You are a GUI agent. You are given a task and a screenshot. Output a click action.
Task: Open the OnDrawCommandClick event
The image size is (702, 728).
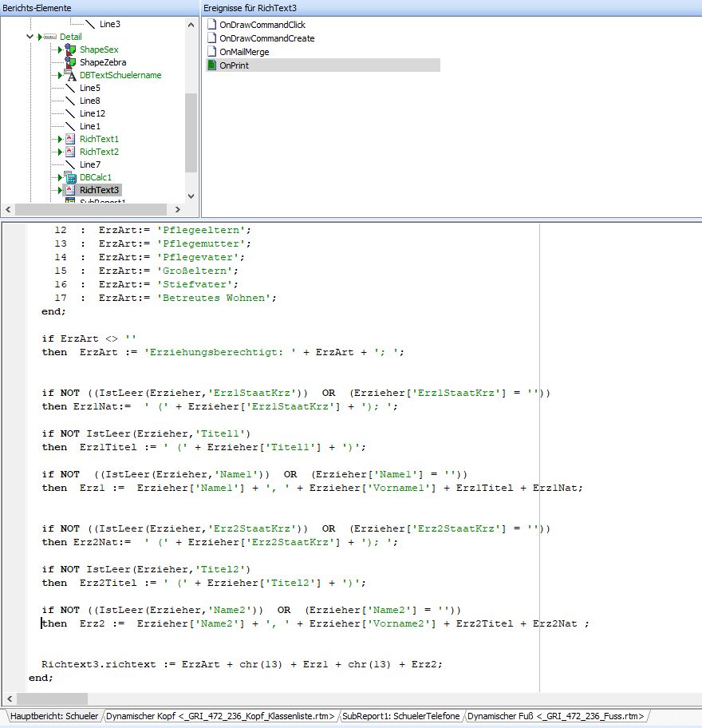(262, 25)
